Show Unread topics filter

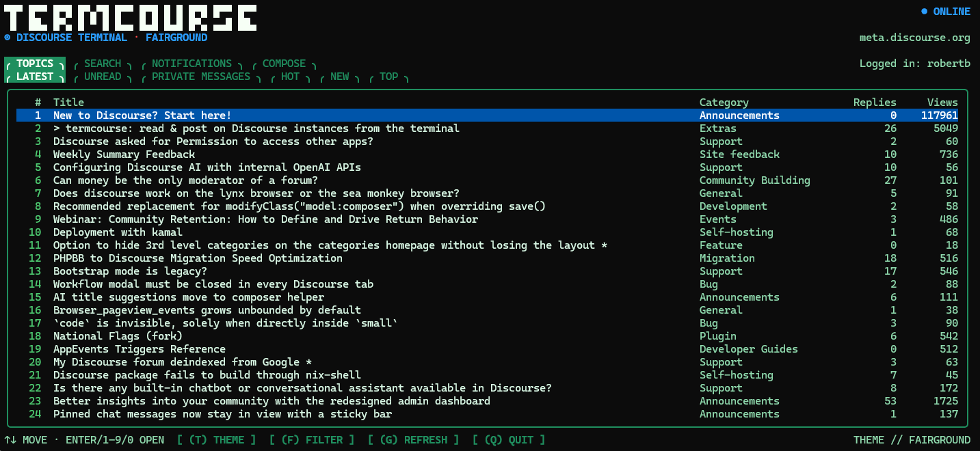point(103,77)
